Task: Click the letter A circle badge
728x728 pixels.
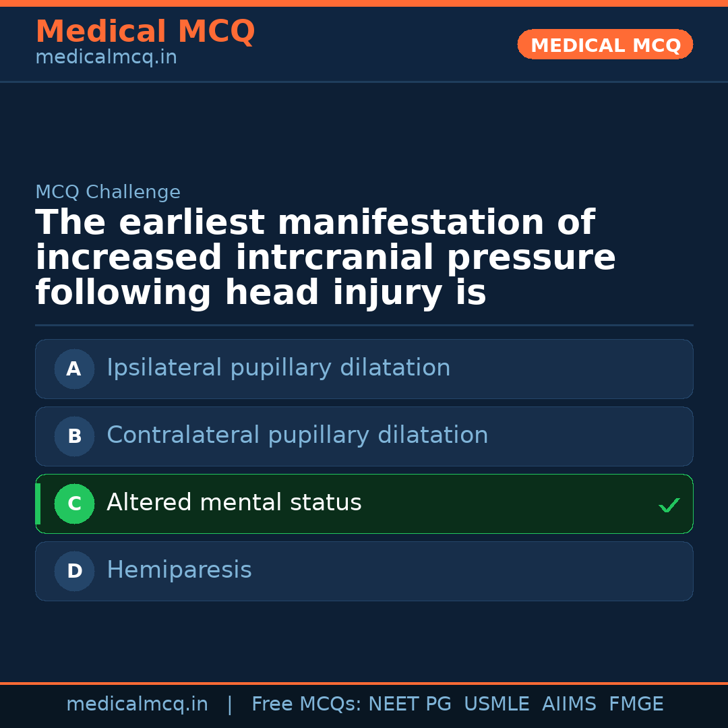Action: (74, 369)
